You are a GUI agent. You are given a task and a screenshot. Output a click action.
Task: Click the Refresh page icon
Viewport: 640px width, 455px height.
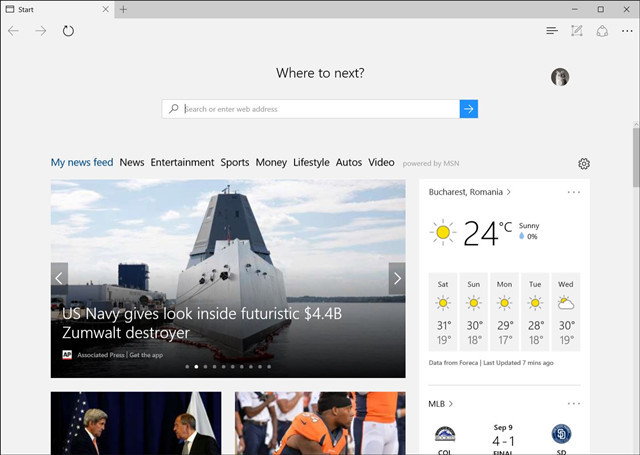point(68,31)
